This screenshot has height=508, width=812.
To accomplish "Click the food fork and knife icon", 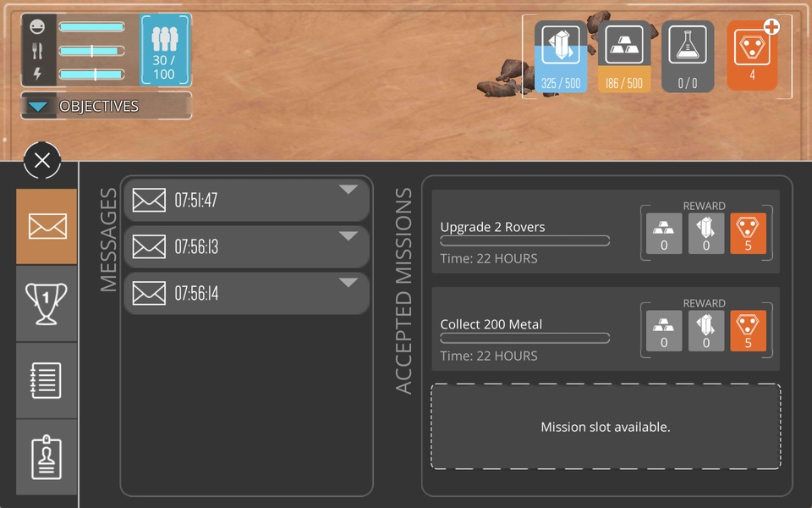I will 37,50.
